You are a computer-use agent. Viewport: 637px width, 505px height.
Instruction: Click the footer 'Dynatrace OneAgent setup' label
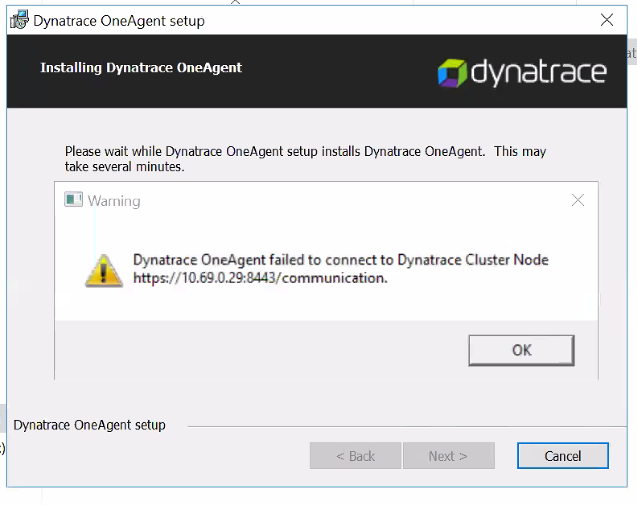[90, 425]
